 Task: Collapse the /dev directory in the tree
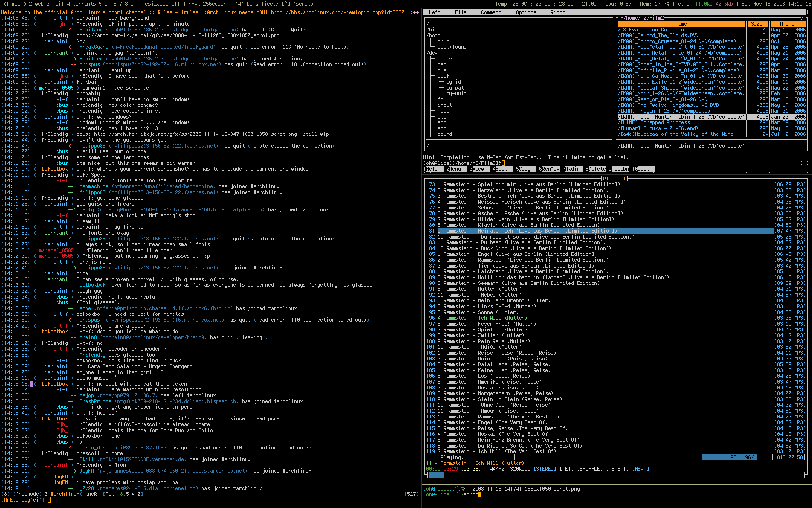click(432, 53)
